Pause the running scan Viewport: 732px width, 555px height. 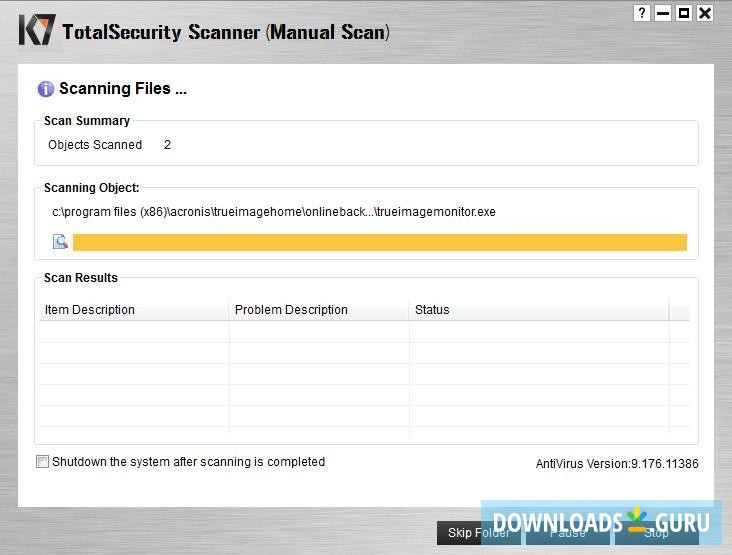point(567,533)
